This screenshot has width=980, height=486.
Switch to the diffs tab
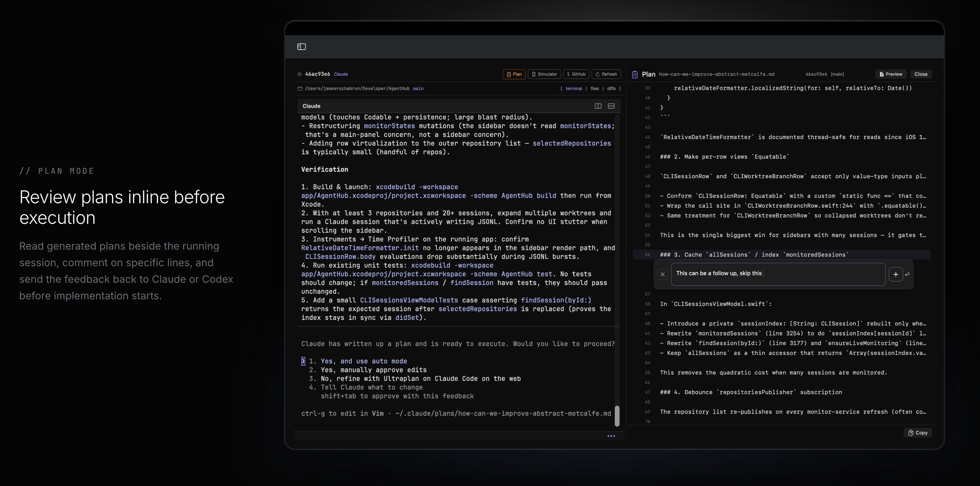click(x=611, y=89)
